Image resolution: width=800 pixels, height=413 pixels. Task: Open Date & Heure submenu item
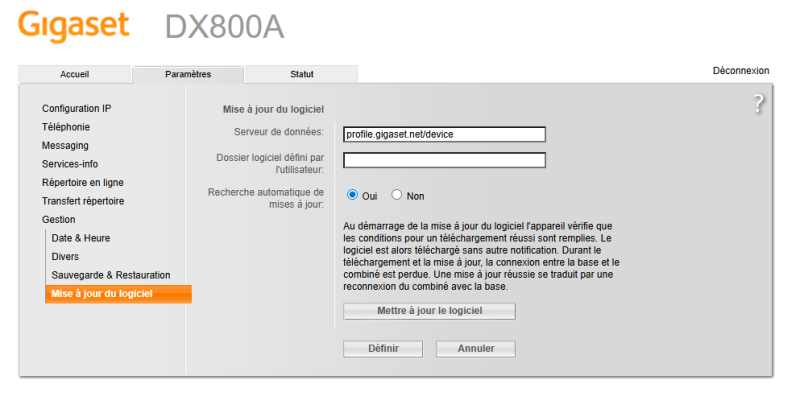(x=81, y=238)
